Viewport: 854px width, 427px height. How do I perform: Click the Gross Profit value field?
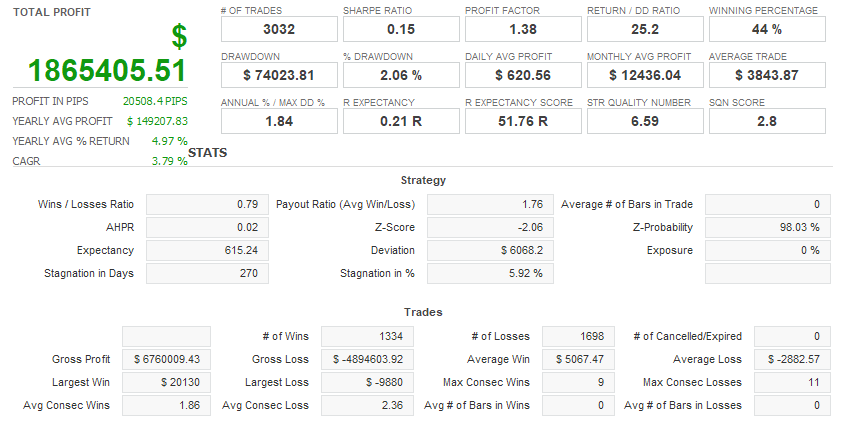point(166,359)
